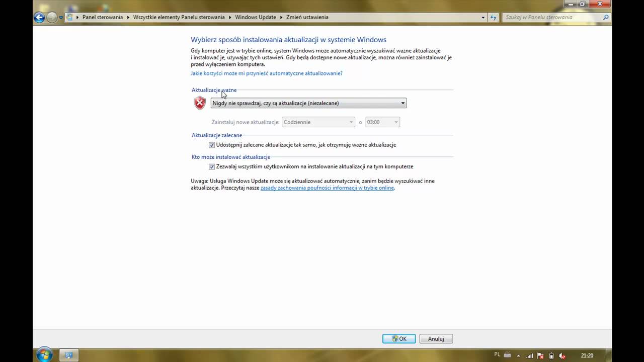
Task: Open the 21:20 clock
Action: pyautogui.click(x=587, y=355)
